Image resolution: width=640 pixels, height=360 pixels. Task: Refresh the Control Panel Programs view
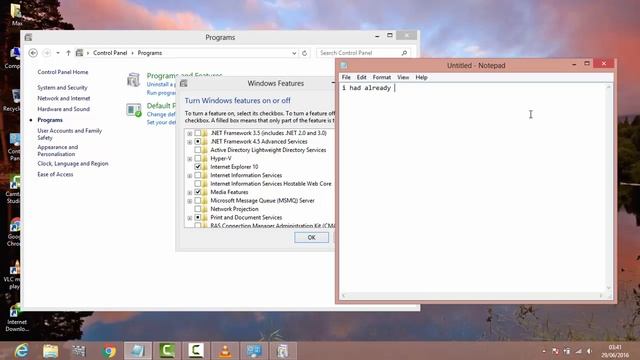(x=304, y=53)
